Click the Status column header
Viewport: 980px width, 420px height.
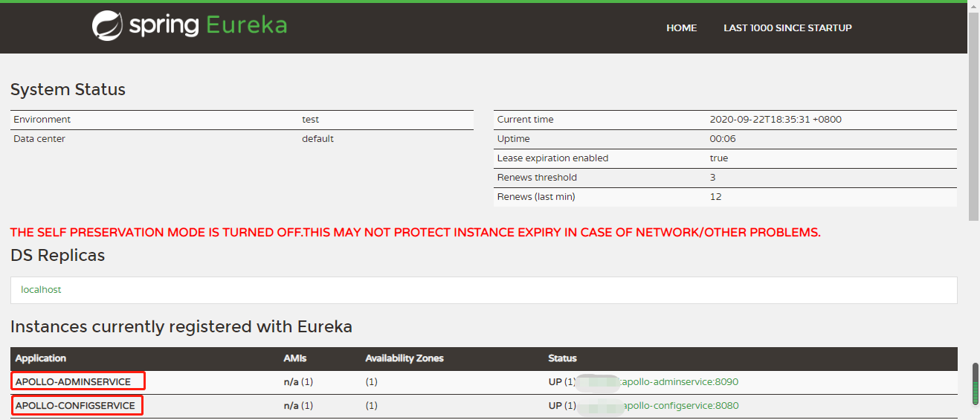[562, 358]
